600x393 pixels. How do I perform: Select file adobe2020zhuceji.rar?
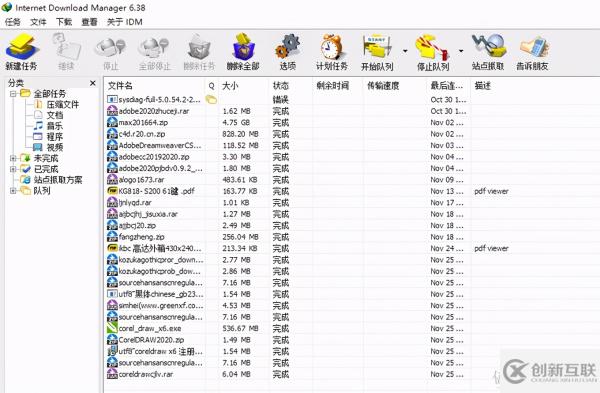(x=154, y=111)
